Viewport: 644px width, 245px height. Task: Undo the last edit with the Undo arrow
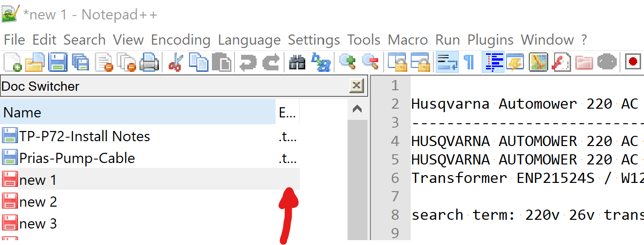(248, 62)
